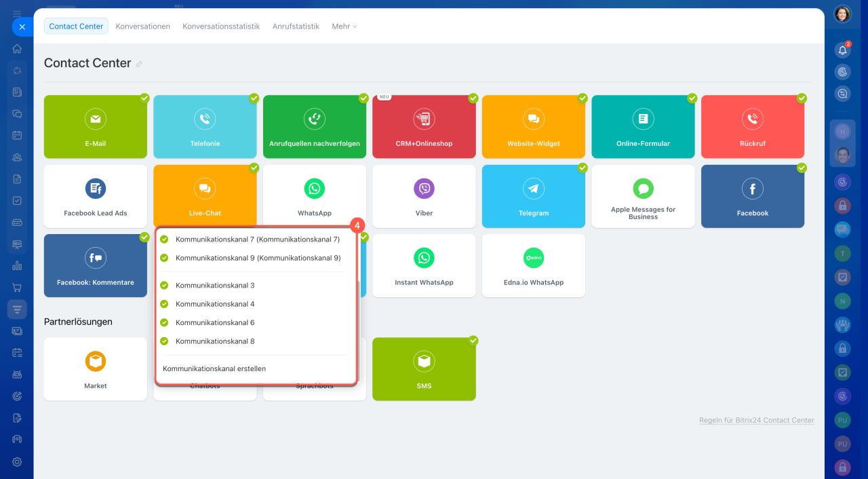Select Kommunikationskanal 9 in the list
868x479 pixels.
click(257, 258)
